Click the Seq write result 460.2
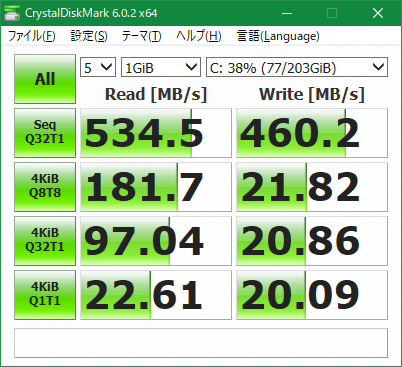Image resolution: width=402 pixels, height=367 pixels. pos(312,133)
